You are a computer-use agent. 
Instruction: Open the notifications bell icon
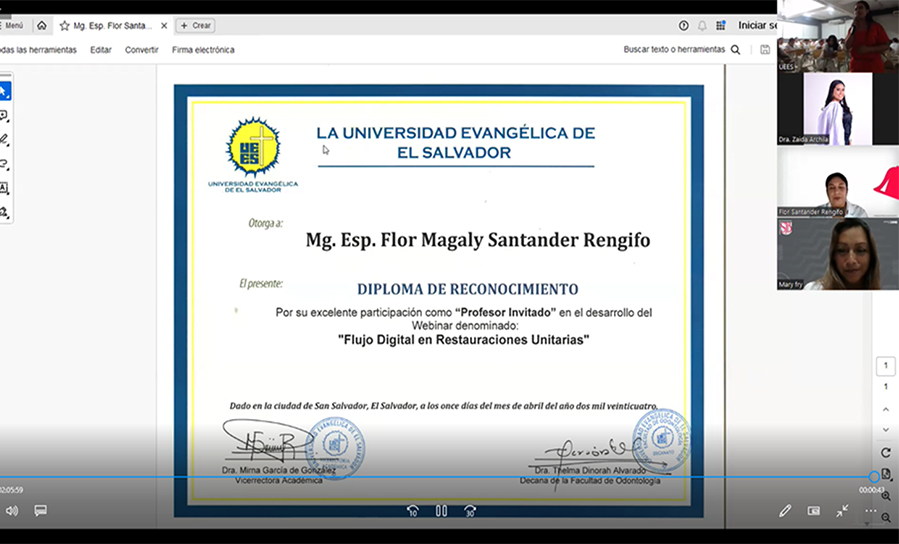click(x=702, y=25)
